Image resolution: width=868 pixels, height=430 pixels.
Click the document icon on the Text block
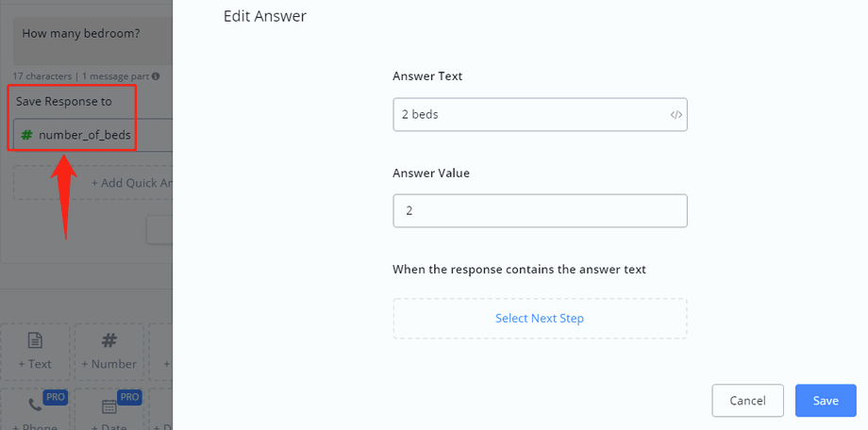coord(35,341)
